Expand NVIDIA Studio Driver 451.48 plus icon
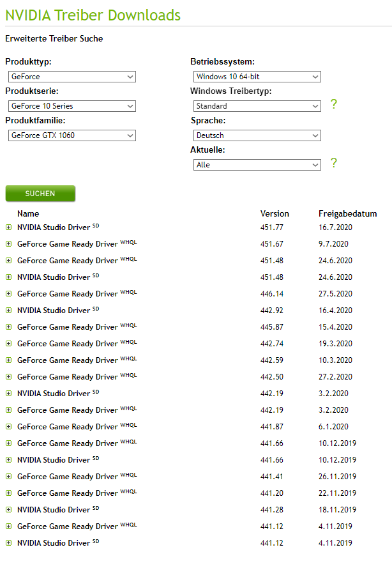The width and height of the screenshot is (392, 561). tap(8, 277)
